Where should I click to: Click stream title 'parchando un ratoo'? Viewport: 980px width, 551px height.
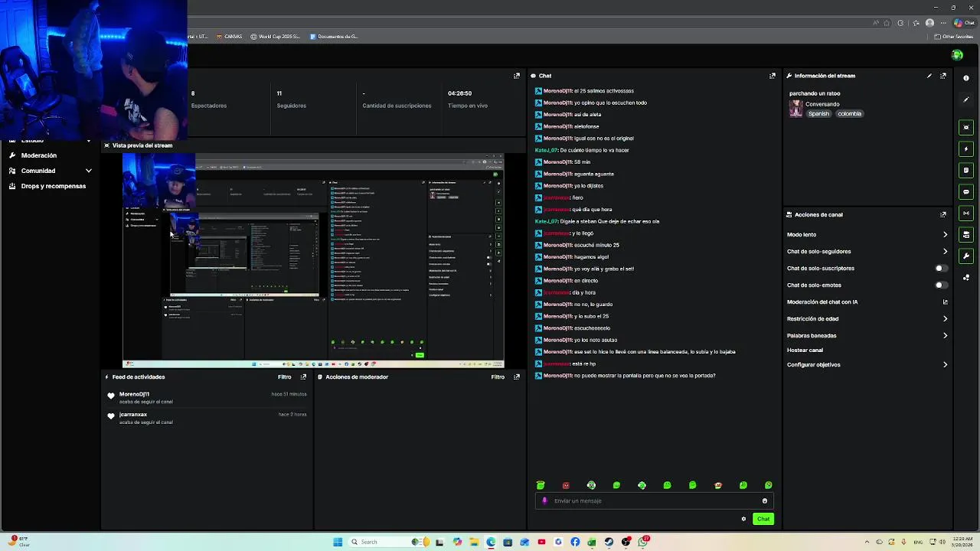(x=815, y=93)
